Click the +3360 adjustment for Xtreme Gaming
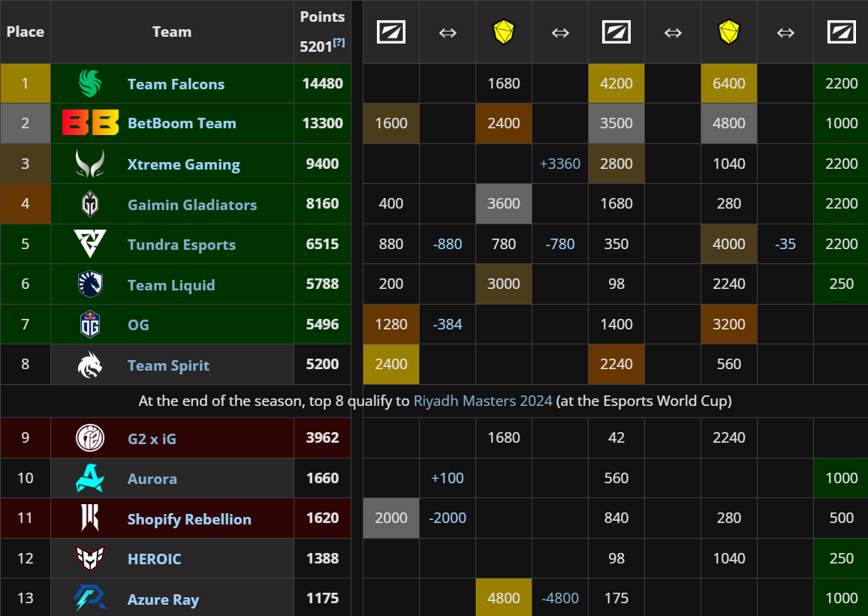868x616 pixels. [560, 164]
